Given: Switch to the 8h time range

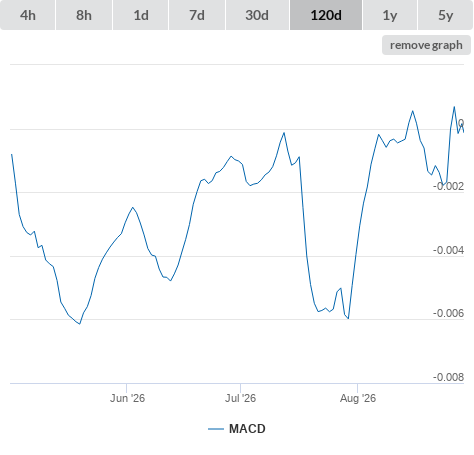Looking at the screenshot, I should pos(84,15).
